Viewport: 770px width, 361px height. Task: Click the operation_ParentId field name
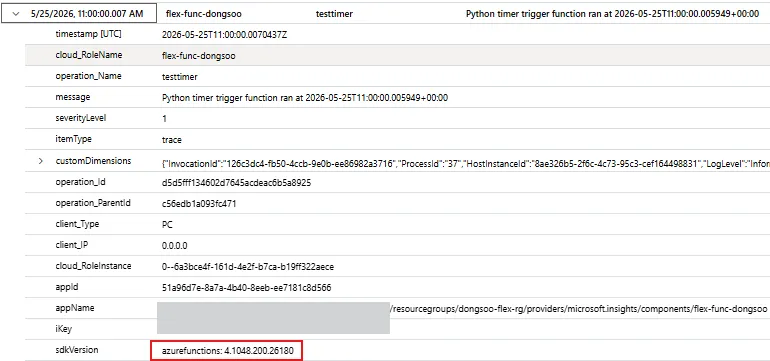point(93,202)
